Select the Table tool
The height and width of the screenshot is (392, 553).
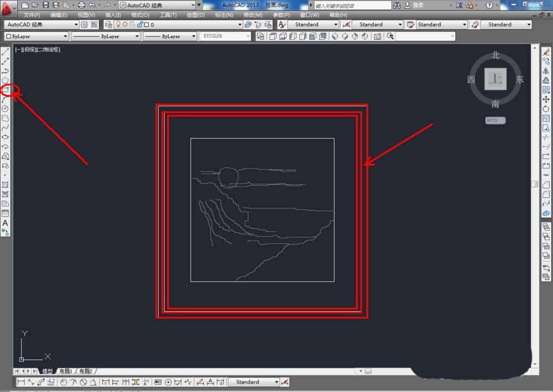pos(6,213)
